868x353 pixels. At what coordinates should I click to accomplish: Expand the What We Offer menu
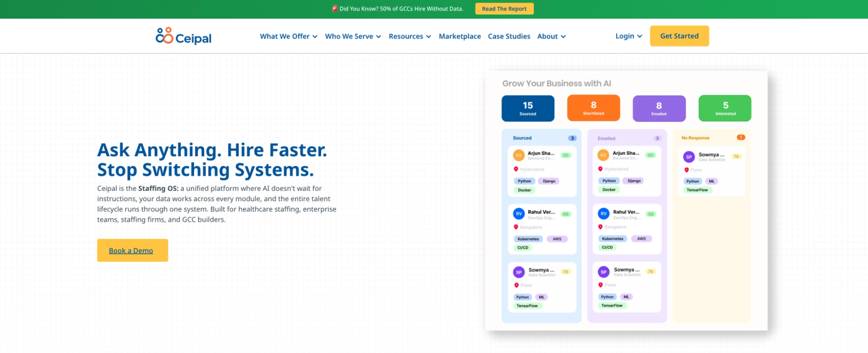pos(288,37)
